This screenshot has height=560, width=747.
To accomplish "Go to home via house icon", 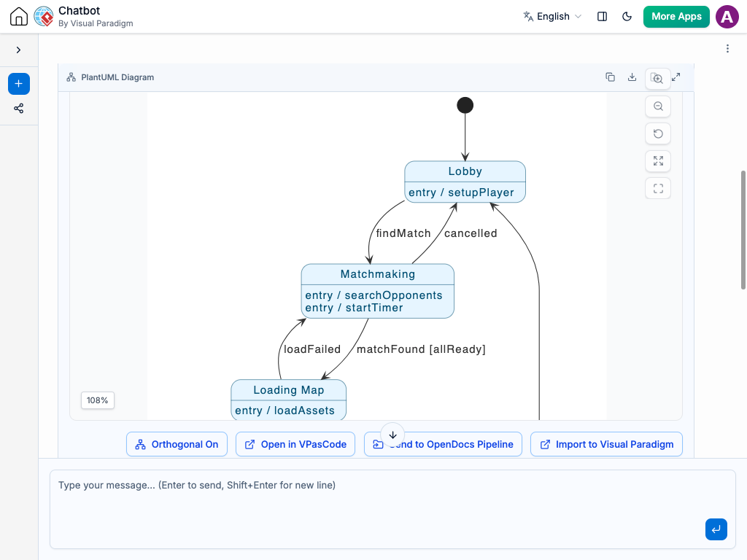I will (18, 16).
